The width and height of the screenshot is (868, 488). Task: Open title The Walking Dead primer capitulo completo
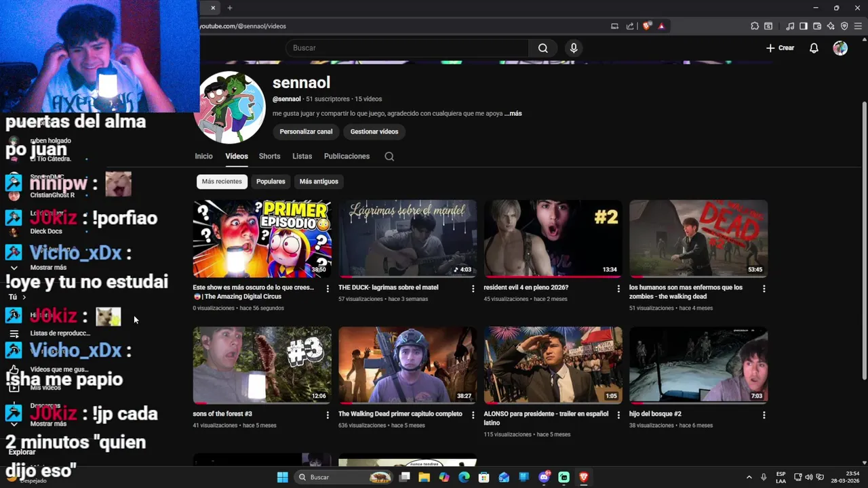click(x=400, y=414)
